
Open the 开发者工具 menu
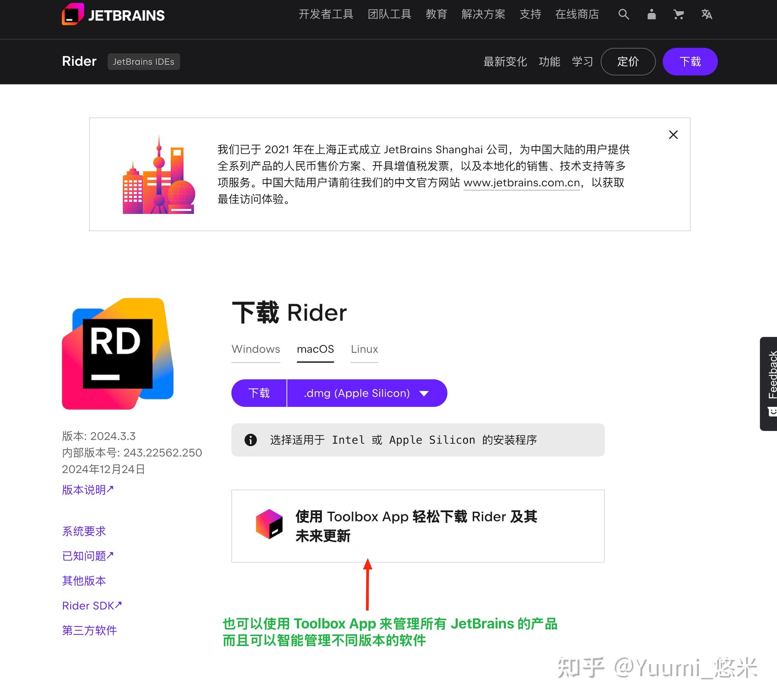pyautogui.click(x=326, y=15)
